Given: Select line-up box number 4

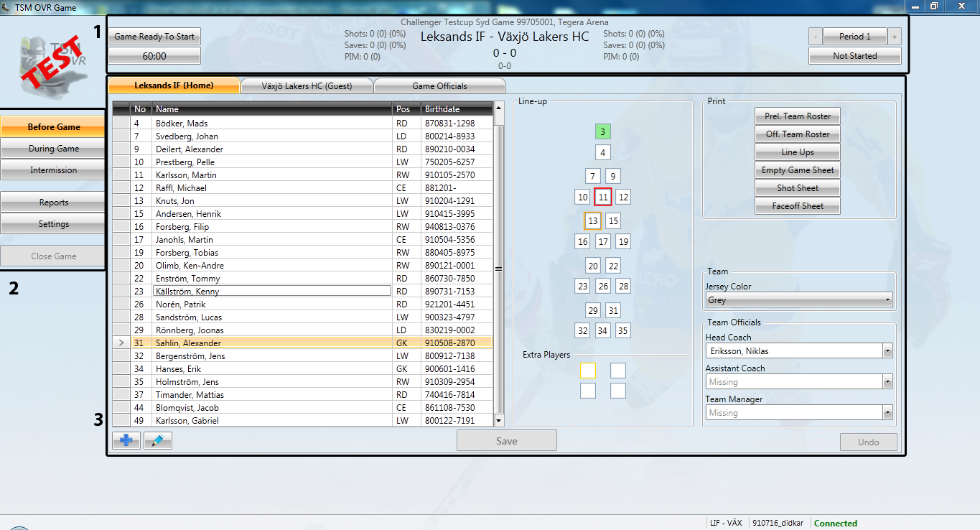Looking at the screenshot, I should (x=603, y=152).
